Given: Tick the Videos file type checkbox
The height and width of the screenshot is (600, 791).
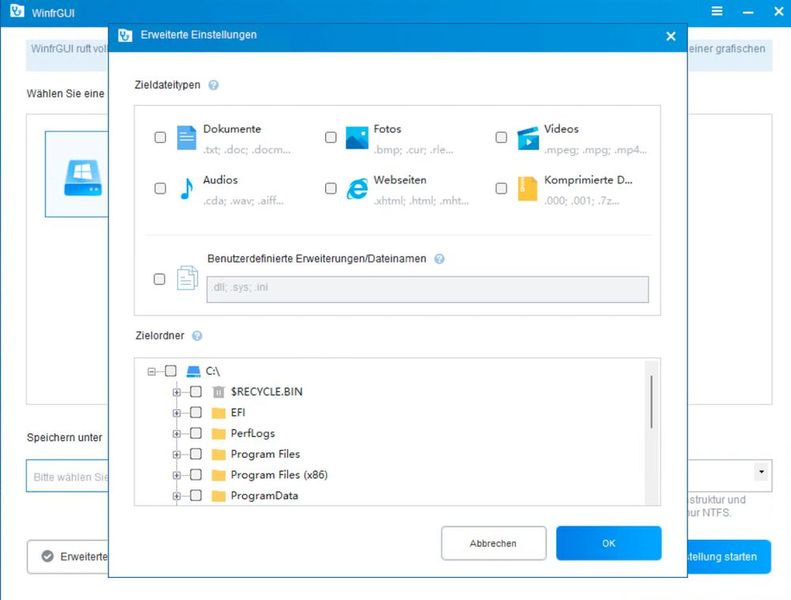Looking at the screenshot, I should pos(501,138).
